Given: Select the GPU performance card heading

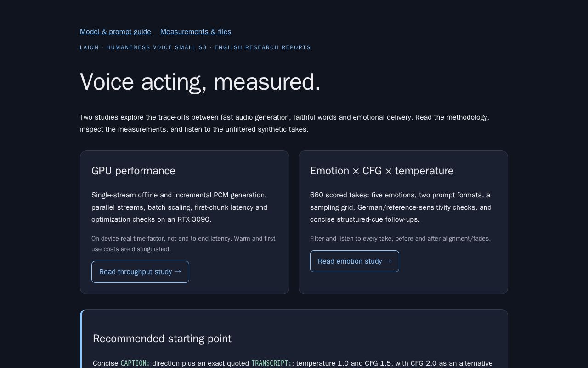Looking at the screenshot, I should (133, 171).
